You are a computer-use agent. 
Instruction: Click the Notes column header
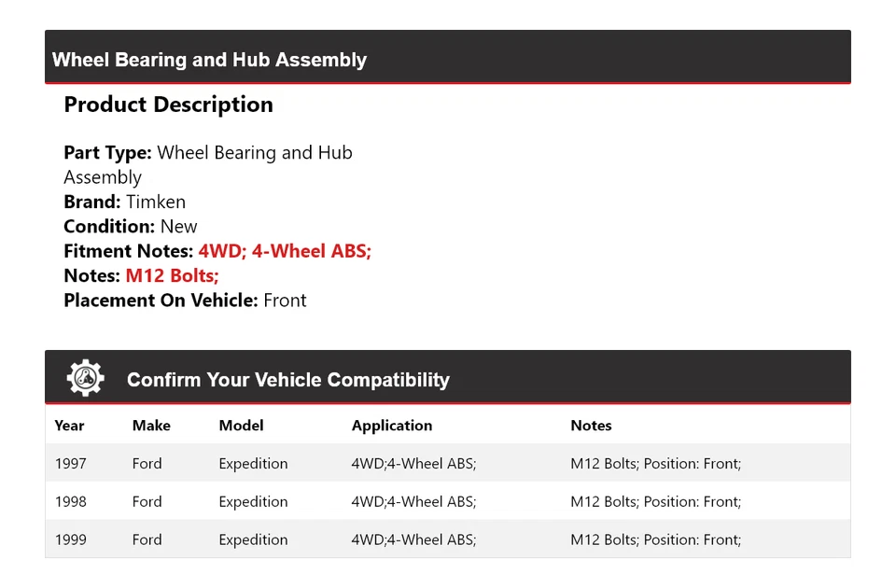[x=591, y=426]
